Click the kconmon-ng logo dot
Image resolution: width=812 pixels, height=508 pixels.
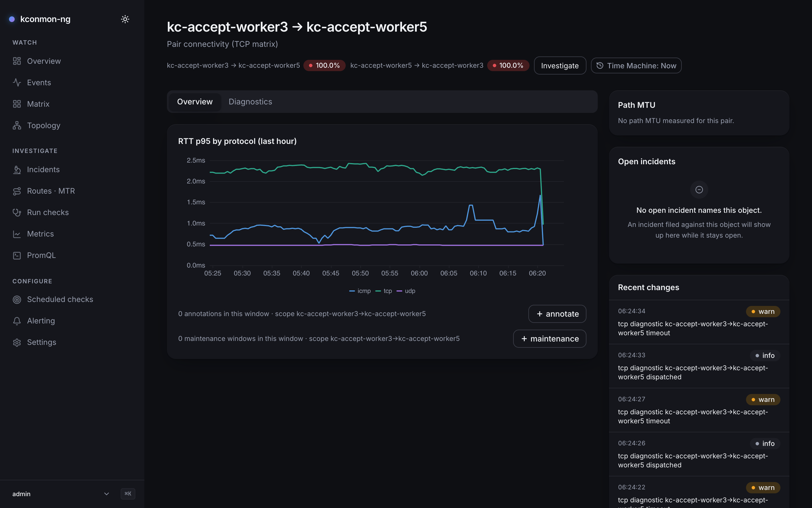(12, 19)
